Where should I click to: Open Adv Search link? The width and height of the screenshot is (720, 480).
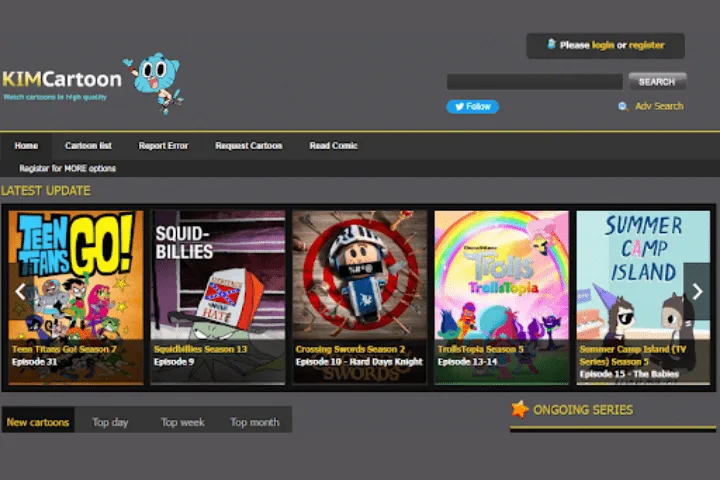(x=659, y=106)
